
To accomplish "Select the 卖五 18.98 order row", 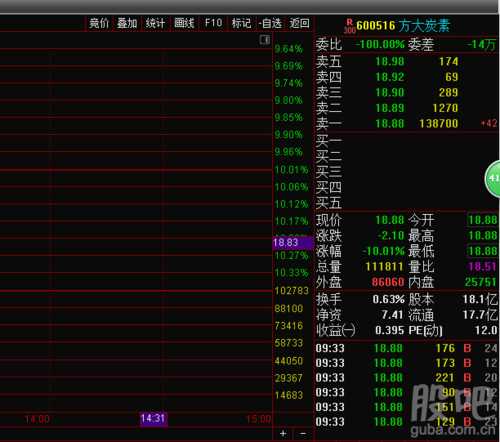I will click(x=406, y=61).
